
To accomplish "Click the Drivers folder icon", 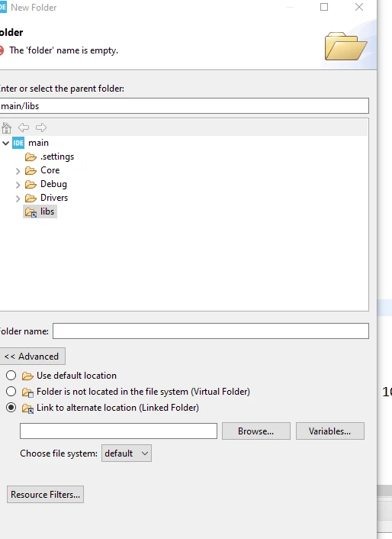I will 31,198.
